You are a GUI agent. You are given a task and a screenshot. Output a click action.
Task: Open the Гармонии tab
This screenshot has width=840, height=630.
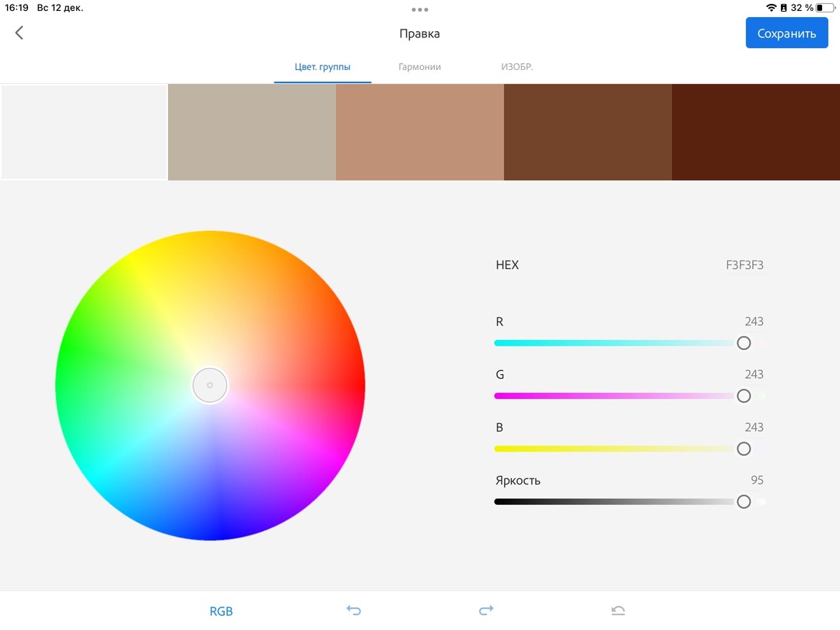coord(420,67)
